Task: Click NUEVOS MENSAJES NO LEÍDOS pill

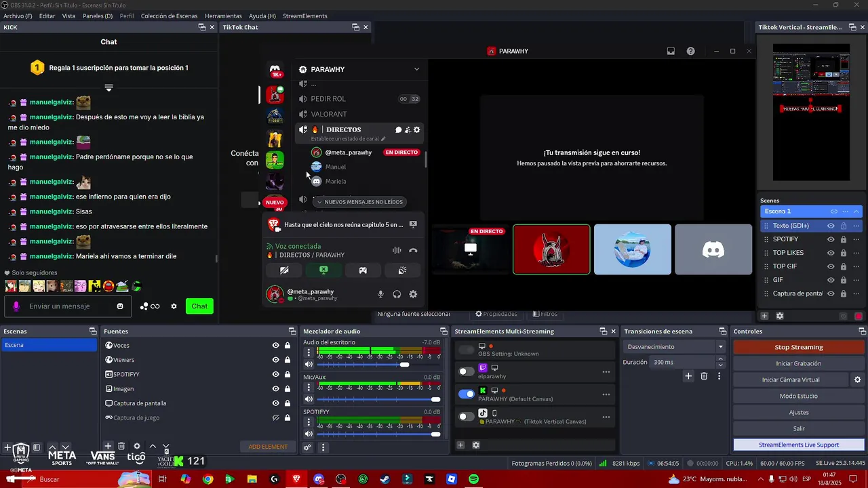Action: (x=359, y=201)
